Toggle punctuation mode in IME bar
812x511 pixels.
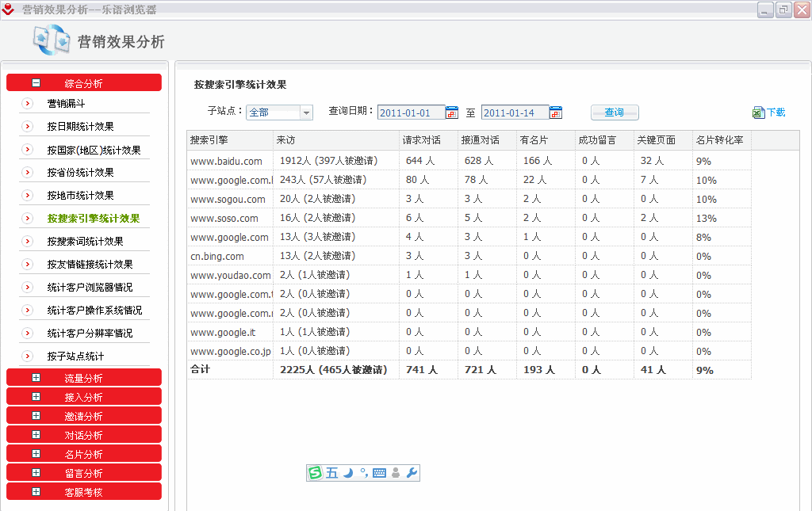pos(364,473)
